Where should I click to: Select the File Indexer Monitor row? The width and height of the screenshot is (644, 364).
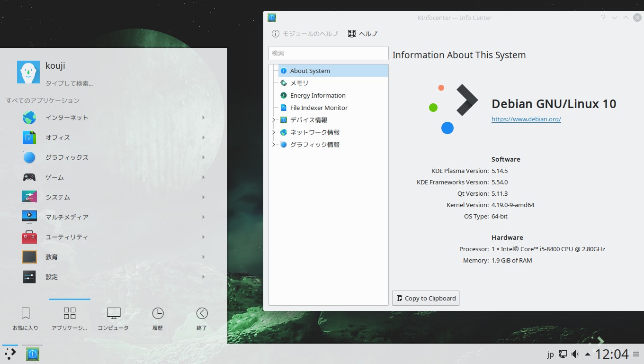point(333,108)
